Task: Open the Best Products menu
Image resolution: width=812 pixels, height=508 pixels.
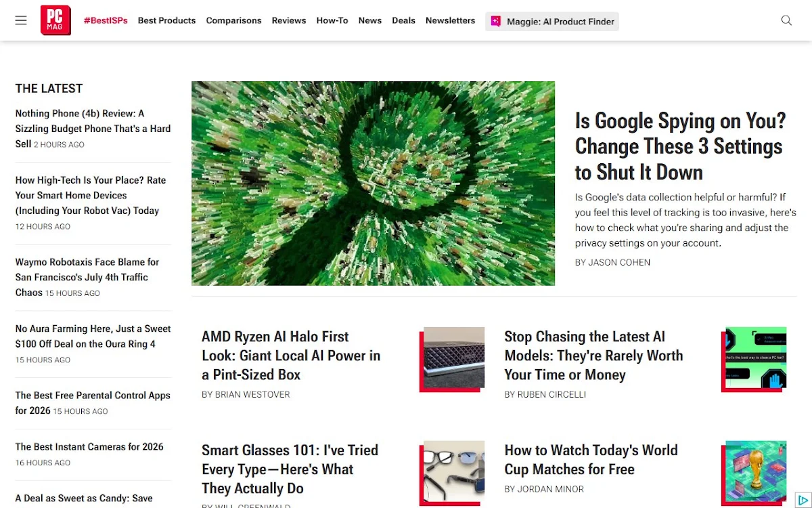Action: coord(166,20)
